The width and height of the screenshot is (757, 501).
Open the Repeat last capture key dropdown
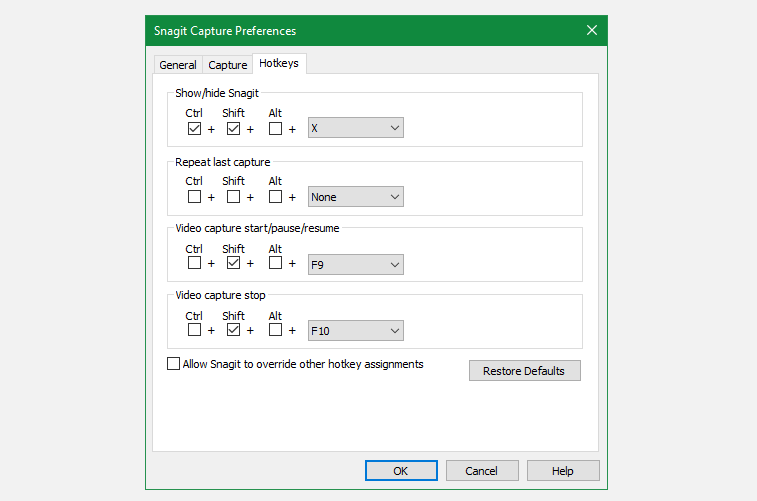point(356,197)
